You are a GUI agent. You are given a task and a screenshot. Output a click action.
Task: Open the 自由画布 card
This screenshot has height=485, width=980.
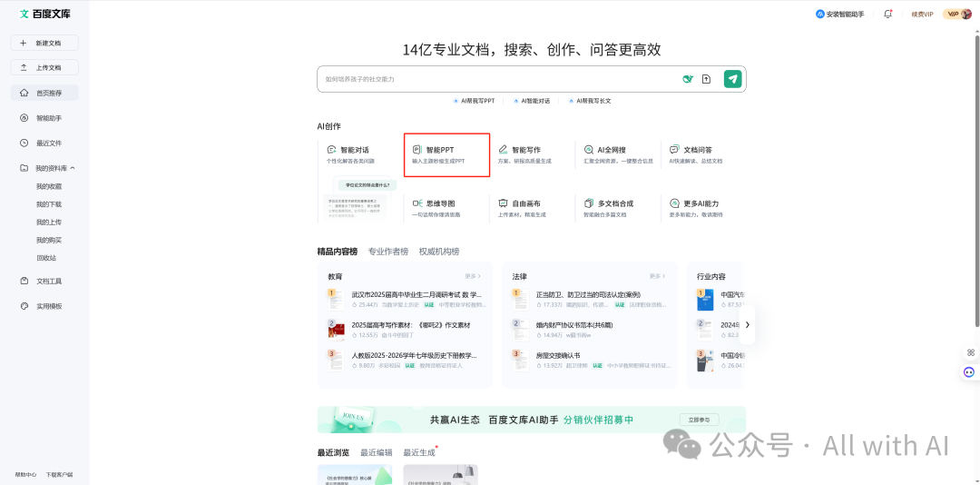(532, 208)
